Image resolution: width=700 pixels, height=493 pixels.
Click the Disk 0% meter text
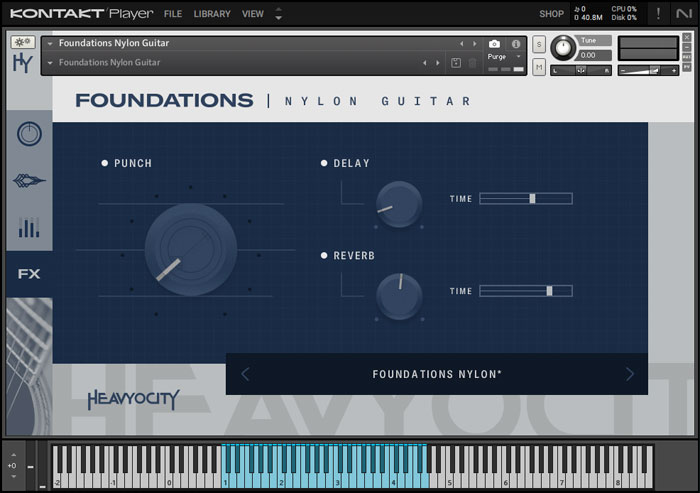(624, 18)
